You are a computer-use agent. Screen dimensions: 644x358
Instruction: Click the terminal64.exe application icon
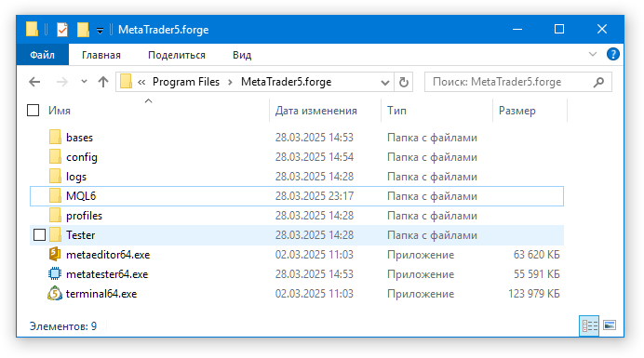click(55, 294)
